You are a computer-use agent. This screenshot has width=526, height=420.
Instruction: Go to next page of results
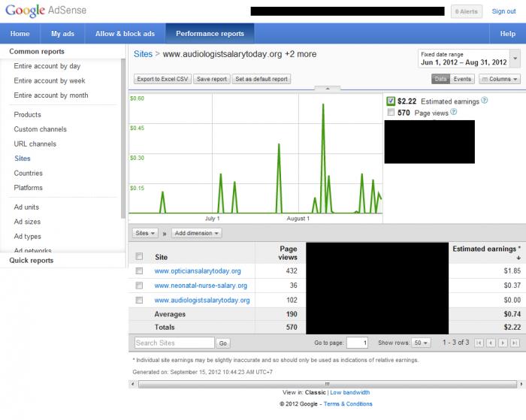pyautogui.click(x=503, y=343)
